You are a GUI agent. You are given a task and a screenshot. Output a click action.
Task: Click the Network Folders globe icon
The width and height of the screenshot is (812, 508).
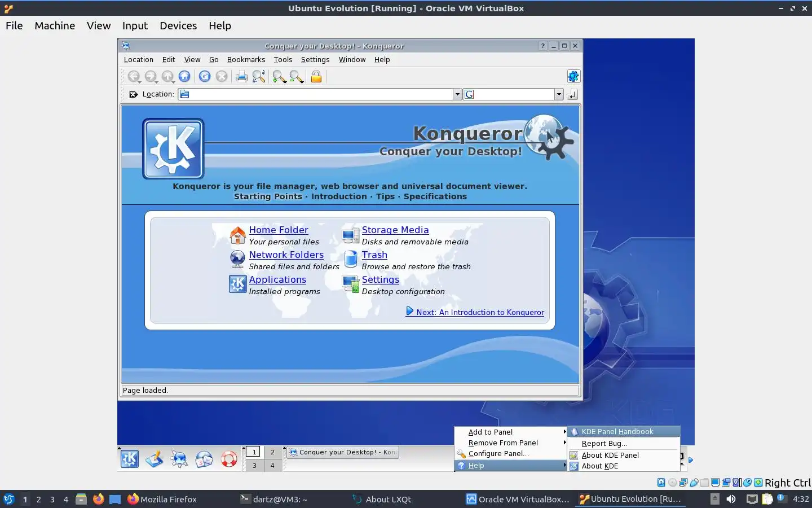[238, 260]
